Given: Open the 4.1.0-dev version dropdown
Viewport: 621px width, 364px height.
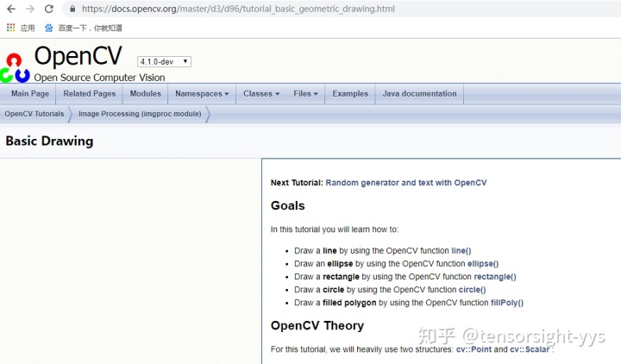Looking at the screenshot, I should click(x=164, y=62).
